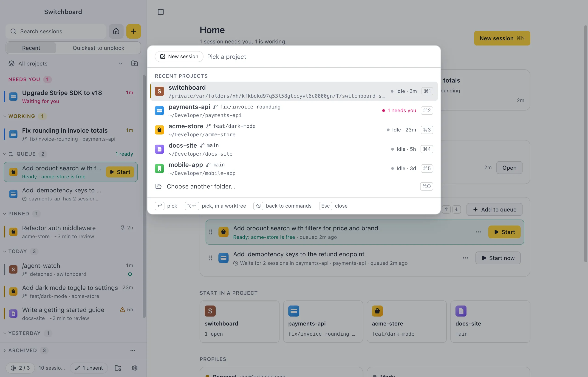This screenshot has width=588, height=377.
Task: Click Add to queue button
Action: tap(494, 209)
